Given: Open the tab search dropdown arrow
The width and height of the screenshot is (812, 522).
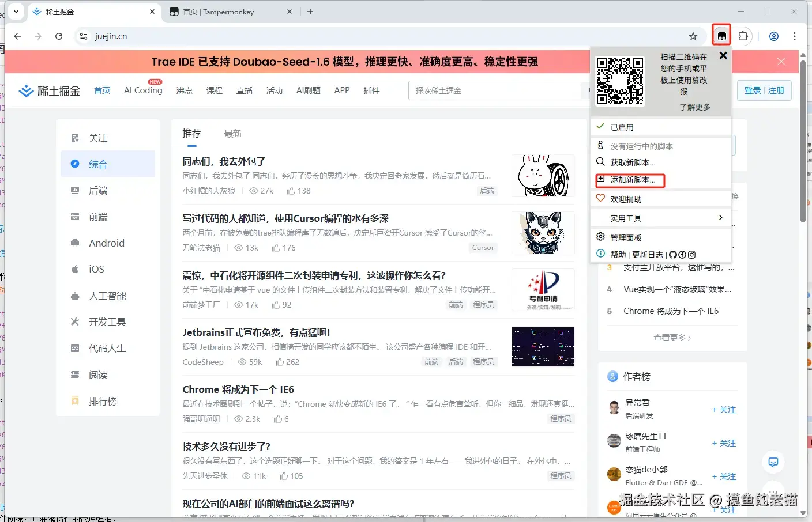Looking at the screenshot, I should click(16, 11).
